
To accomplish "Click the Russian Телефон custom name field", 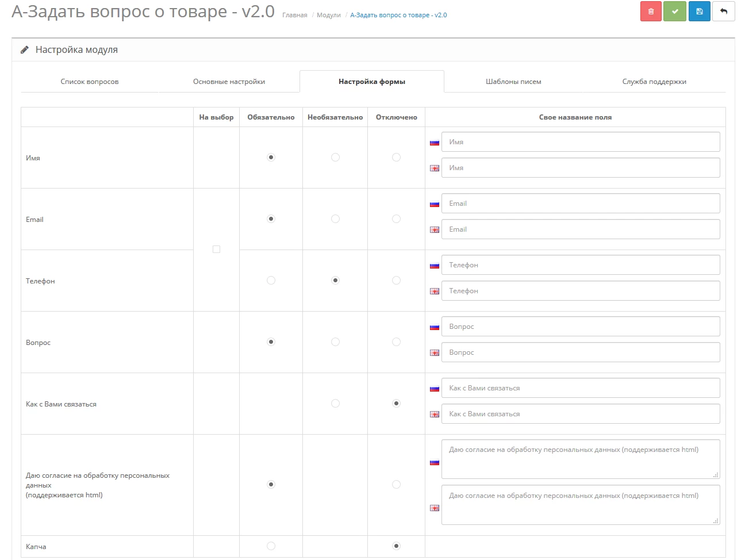I will [x=581, y=265].
